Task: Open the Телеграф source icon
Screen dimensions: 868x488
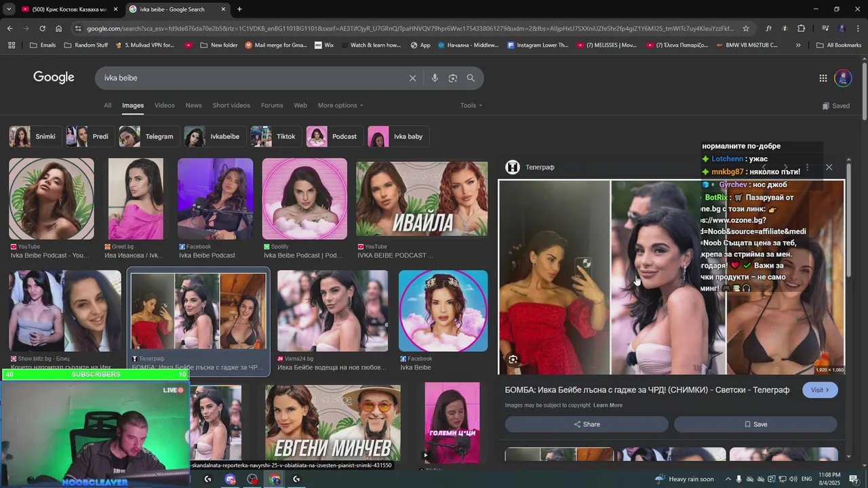Action: [x=513, y=167]
